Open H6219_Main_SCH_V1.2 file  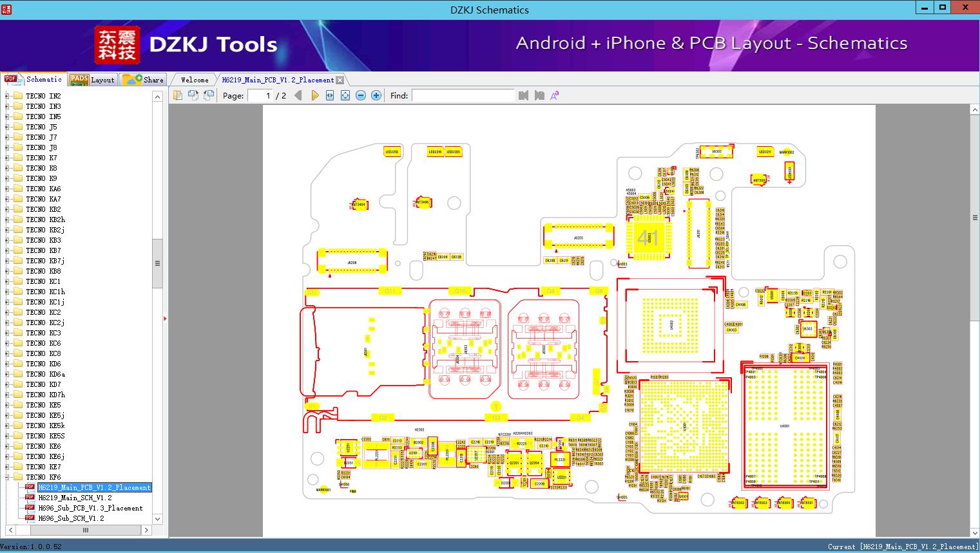75,498
